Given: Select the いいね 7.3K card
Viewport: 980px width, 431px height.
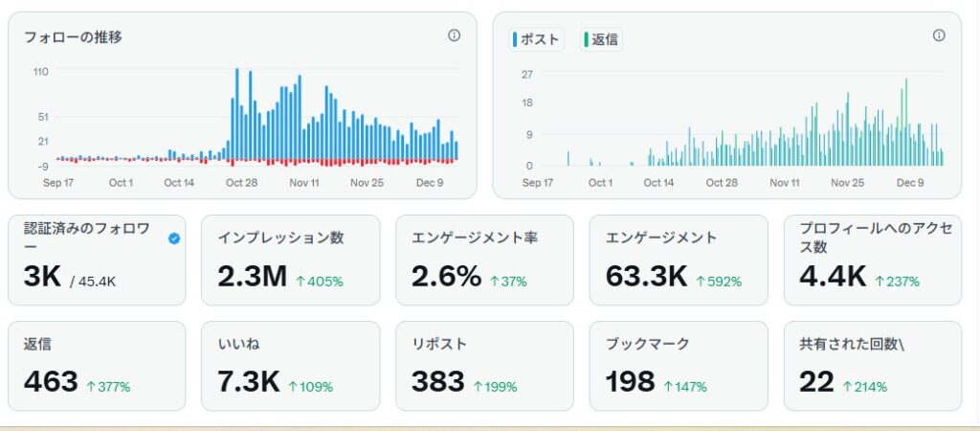Looking at the screenshot, I should tap(290, 366).
